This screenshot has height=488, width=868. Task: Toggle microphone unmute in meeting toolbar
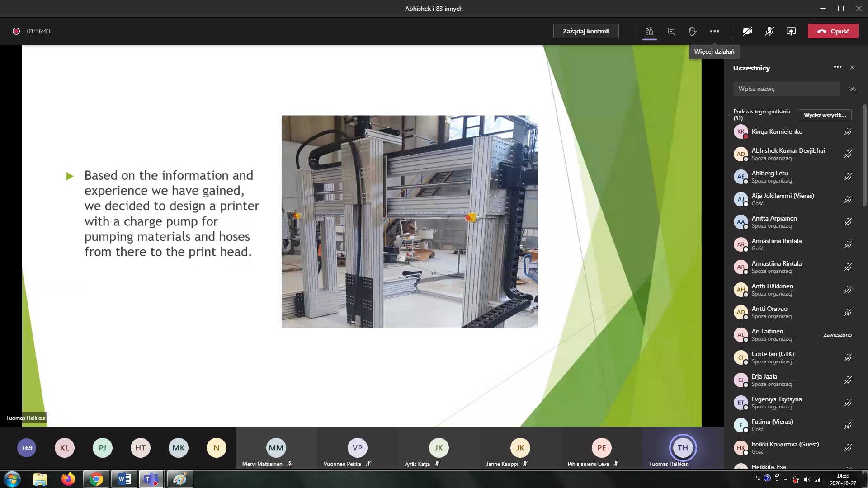pyautogui.click(x=769, y=31)
